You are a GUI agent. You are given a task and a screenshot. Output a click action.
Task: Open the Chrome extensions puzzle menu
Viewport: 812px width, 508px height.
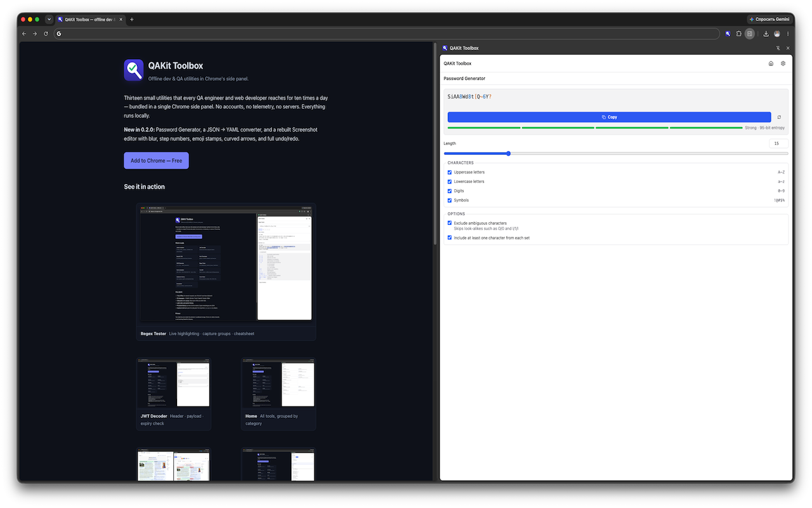click(x=739, y=34)
